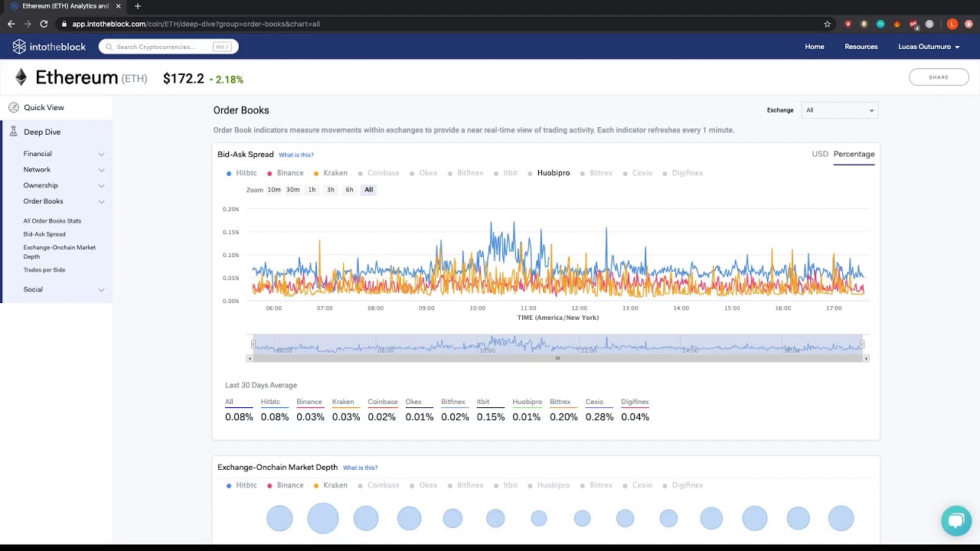The image size is (980, 551).
Task: Click the Chrome profile avatar
Action: 952,24
